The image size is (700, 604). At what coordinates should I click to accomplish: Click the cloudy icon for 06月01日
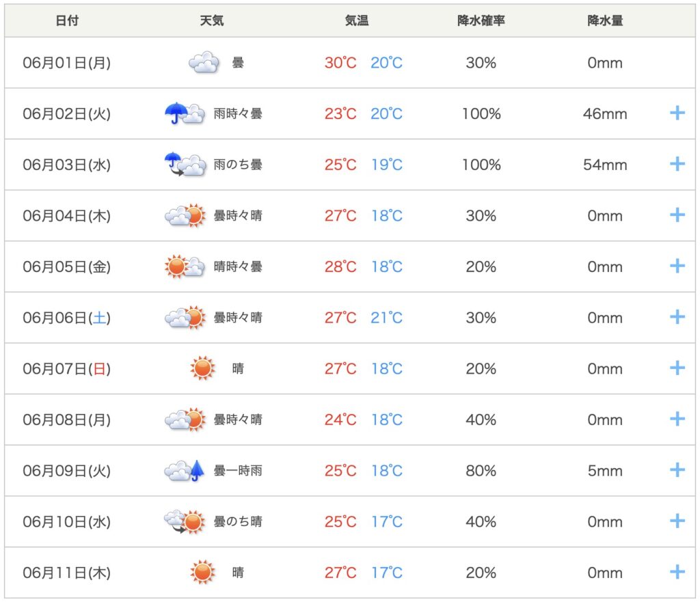[204, 62]
